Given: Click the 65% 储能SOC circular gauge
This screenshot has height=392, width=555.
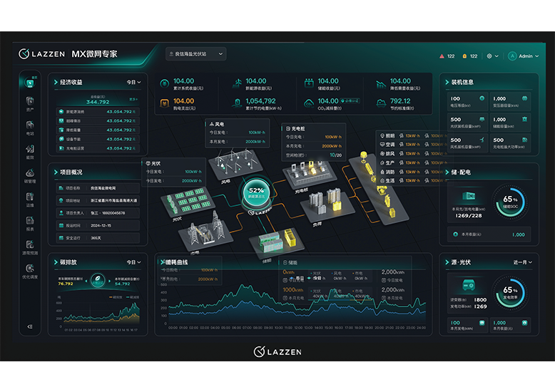Looking at the screenshot, I should 510,202.
